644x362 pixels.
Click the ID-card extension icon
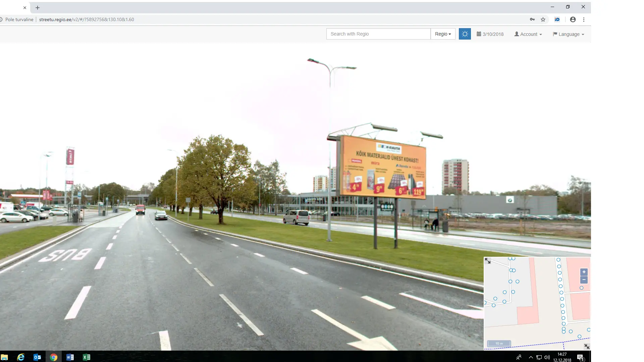click(x=557, y=19)
